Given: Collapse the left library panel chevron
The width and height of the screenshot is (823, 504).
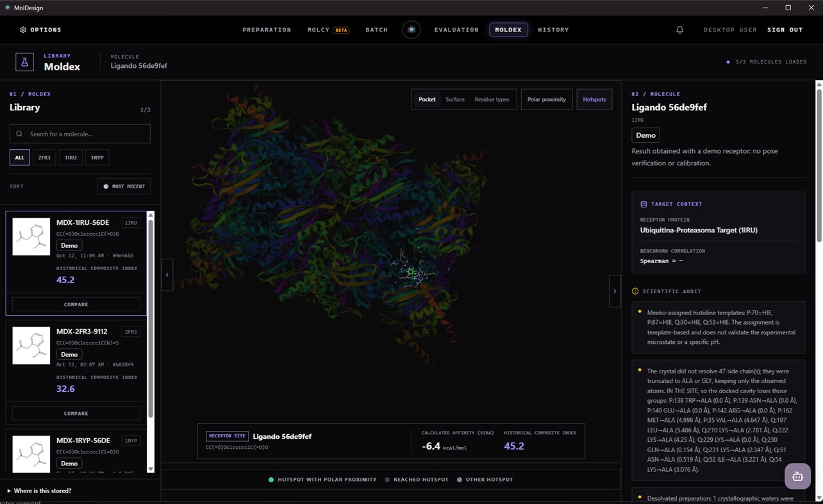Looking at the screenshot, I should (x=167, y=275).
